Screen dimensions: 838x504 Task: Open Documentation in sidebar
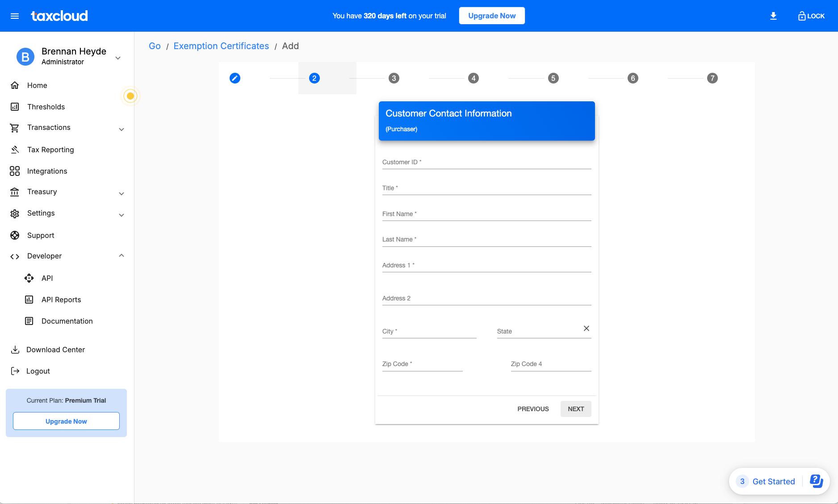coord(67,321)
